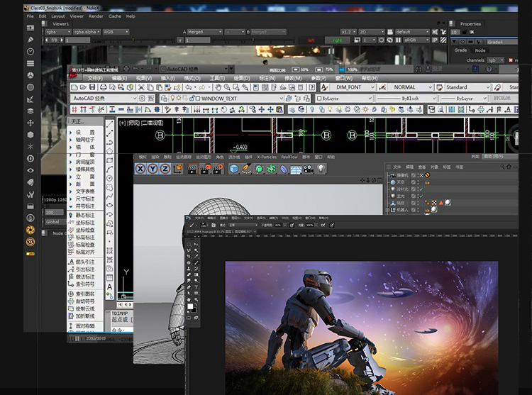
Task: Expand the 机器人 object hierarchy
Action: pyautogui.click(x=387, y=210)
